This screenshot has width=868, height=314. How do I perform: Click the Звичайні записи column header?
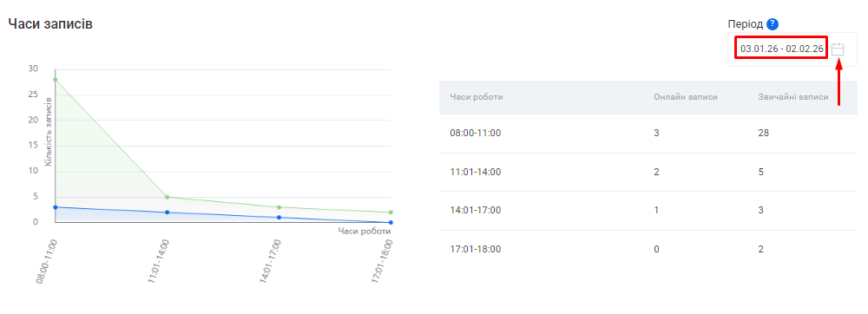tap(792, 97)
